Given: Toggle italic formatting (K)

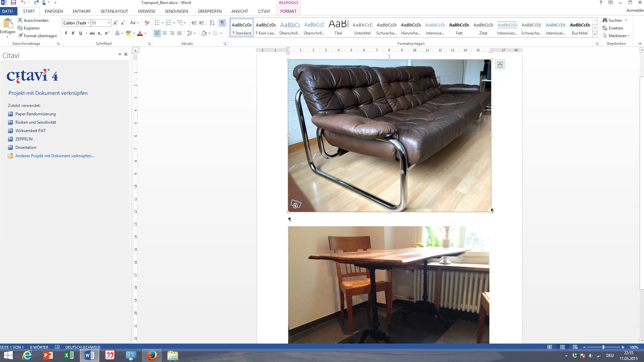Looking at the screenshot, I should [x=73, y=33].
